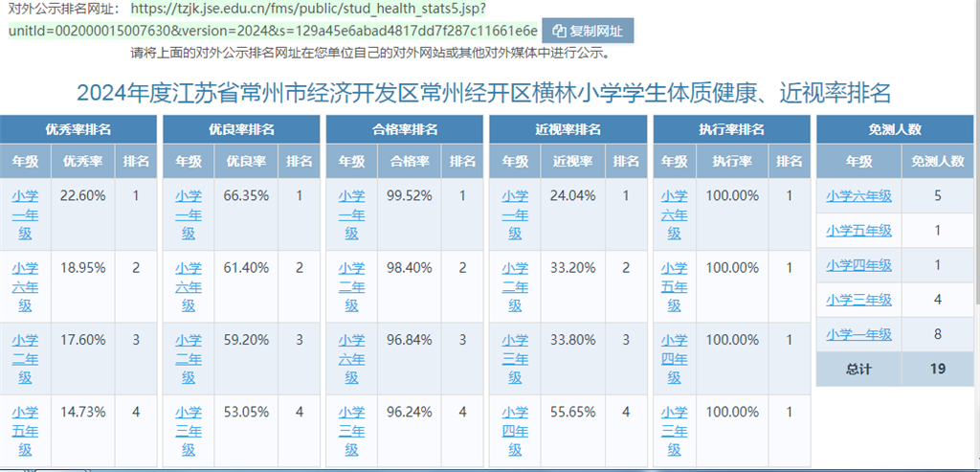Open 小学六年级 link in 优秀率排名 table

(25, 287)
